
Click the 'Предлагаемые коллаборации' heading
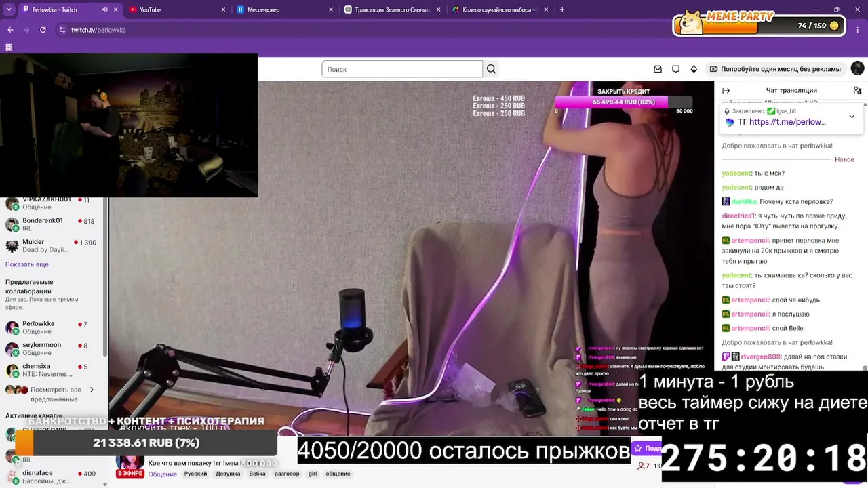[x=29, y=287]
